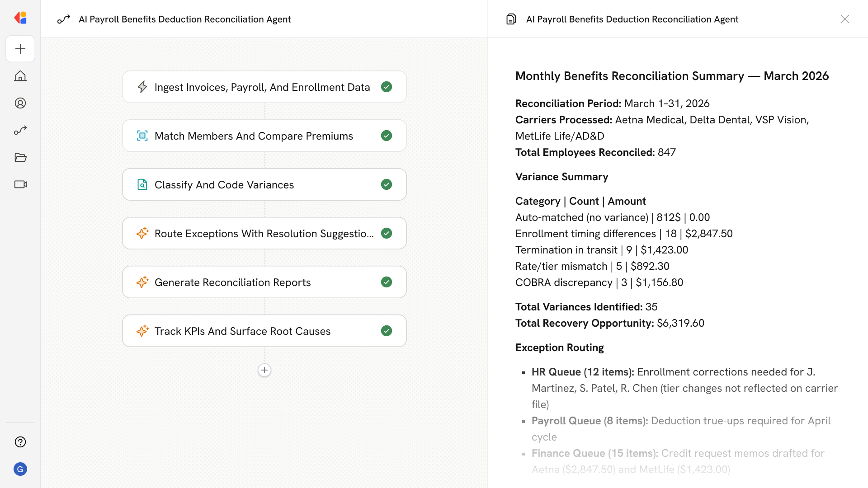Open the Generate Reconciliation Reports step

[232, 282]
